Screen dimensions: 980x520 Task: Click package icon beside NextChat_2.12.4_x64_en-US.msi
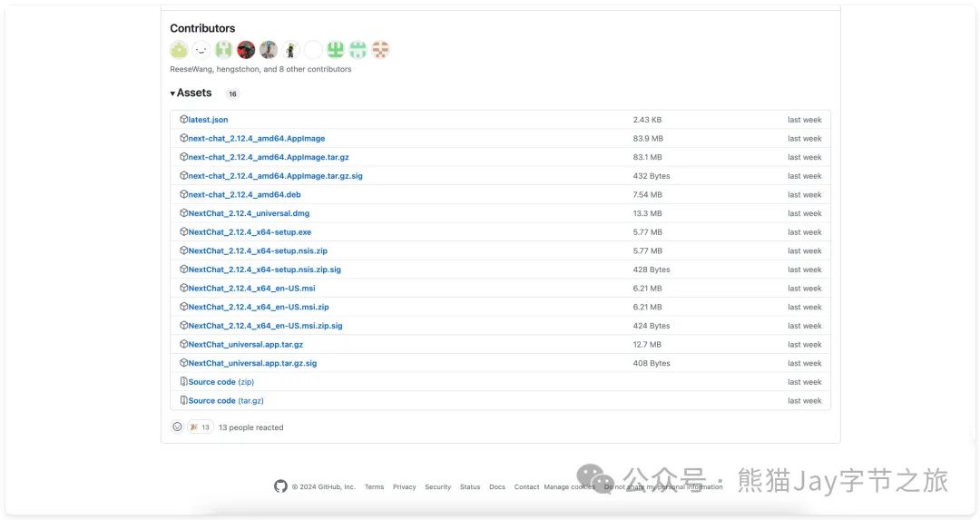pos(183,288)
